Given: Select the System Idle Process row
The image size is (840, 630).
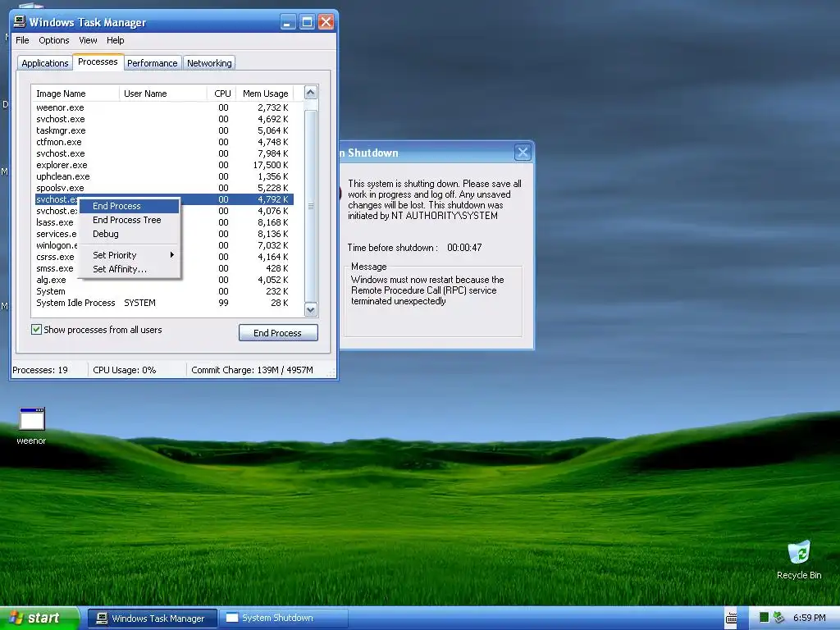Looking at the screenshot, I should (x=162, y=303).
